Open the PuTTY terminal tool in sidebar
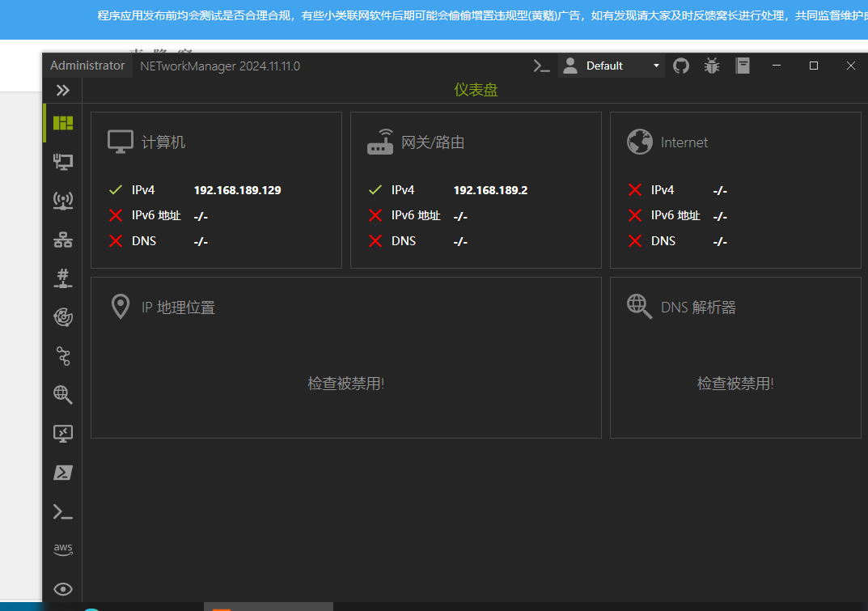Screen dimensions: 868x611 pos(62,511)
